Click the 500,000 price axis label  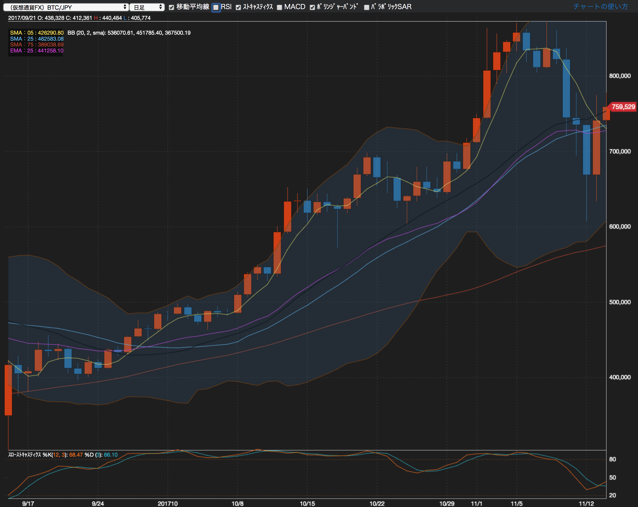(x=620, y=302)
